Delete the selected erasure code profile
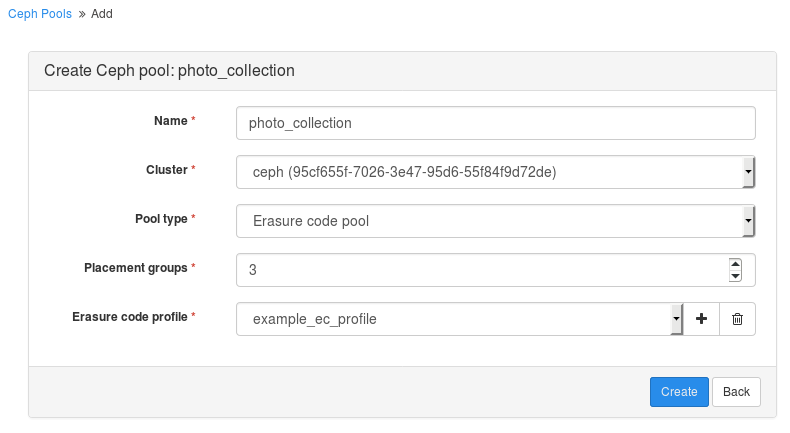The height and width of the screenshot is (433, 790). pos(737,319)
